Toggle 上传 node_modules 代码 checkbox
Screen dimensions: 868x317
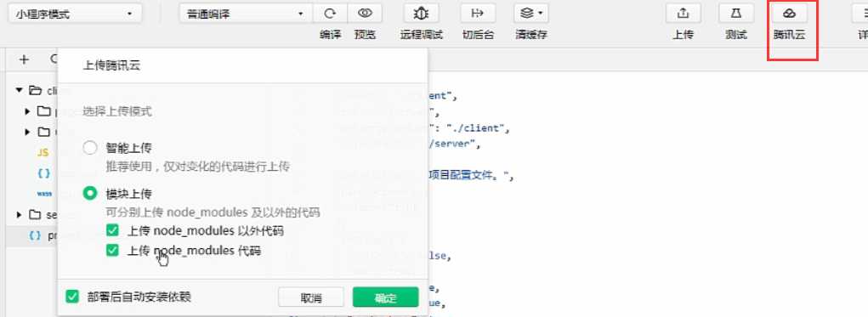(x=112, y=250)
